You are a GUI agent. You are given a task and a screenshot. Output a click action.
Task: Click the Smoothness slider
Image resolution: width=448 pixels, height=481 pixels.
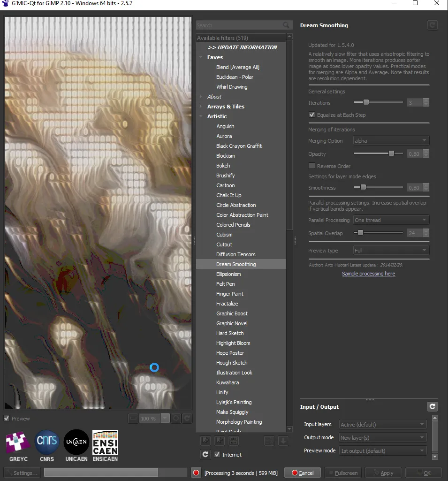pos(378,187)
